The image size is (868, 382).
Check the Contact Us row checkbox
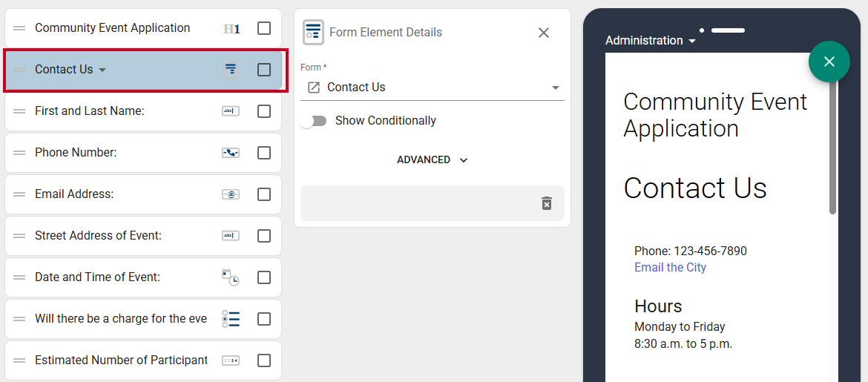[x=264, y=70]
